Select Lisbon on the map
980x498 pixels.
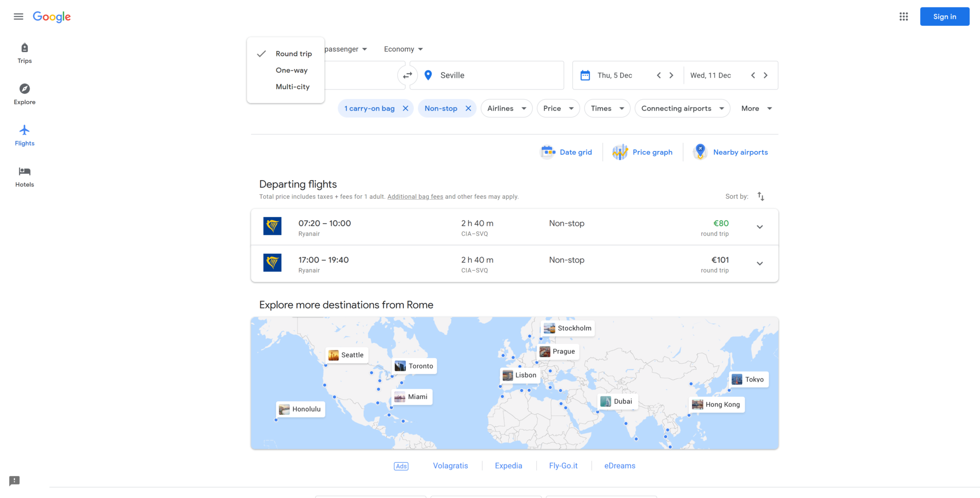pos(520,375)
